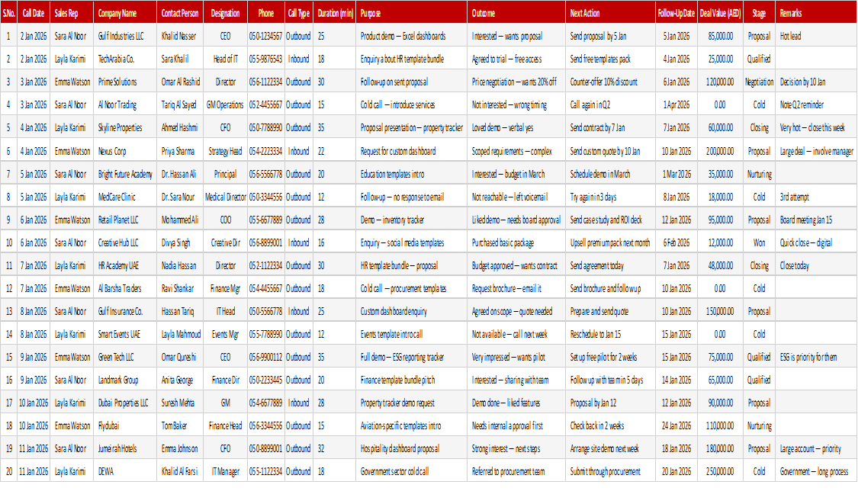This screenshot has width=858, height=504.
Task: Select the 'Designation' header cell
Action: 225,13
